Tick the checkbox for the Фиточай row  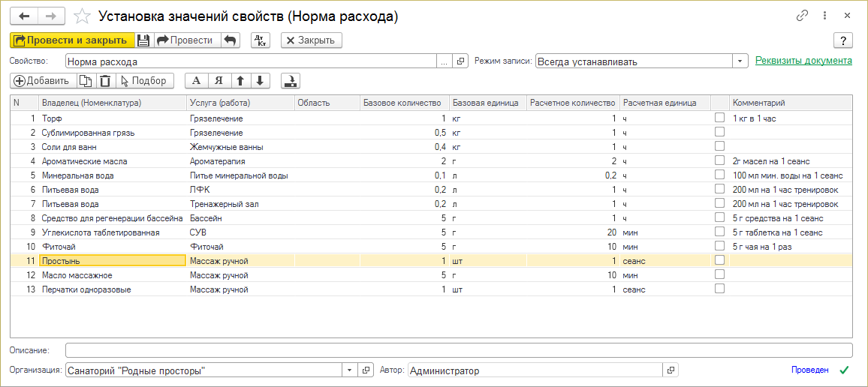(x=719, y=246)
